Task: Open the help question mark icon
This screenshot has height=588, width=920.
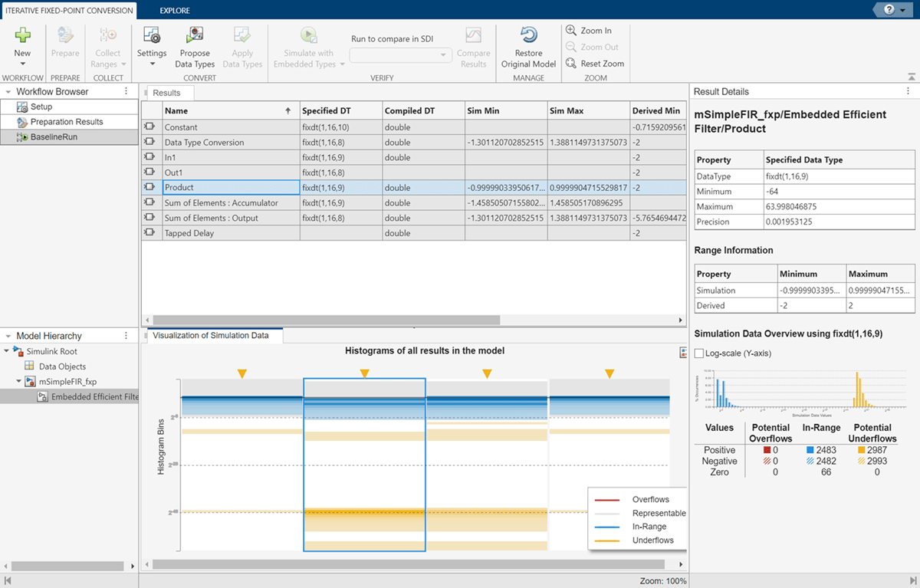Action: pos(889,10)
